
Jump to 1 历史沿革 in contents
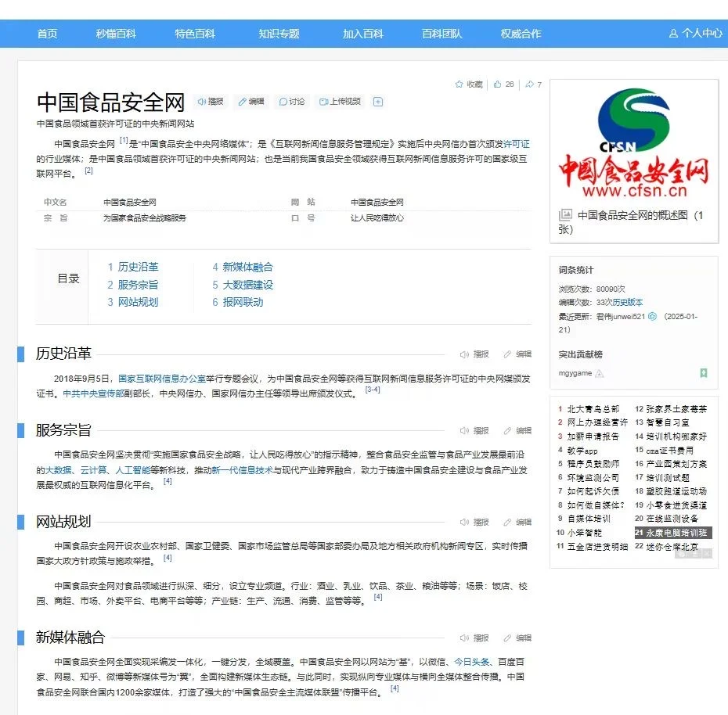pos(133,267)
